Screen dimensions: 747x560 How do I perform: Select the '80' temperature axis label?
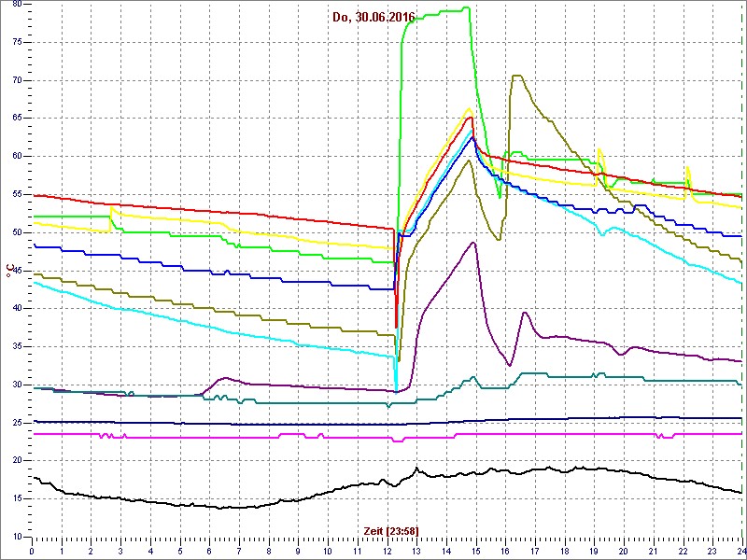point(17,5)
